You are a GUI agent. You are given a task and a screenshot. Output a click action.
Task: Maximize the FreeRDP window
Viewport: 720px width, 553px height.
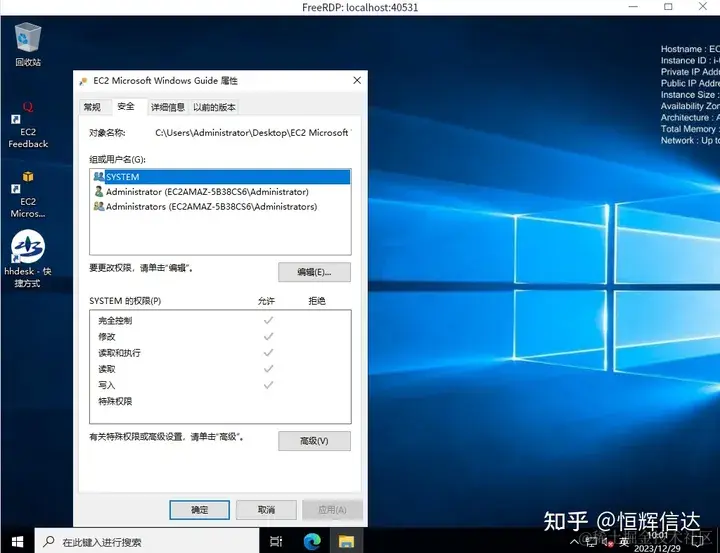(x=669, y=7)
